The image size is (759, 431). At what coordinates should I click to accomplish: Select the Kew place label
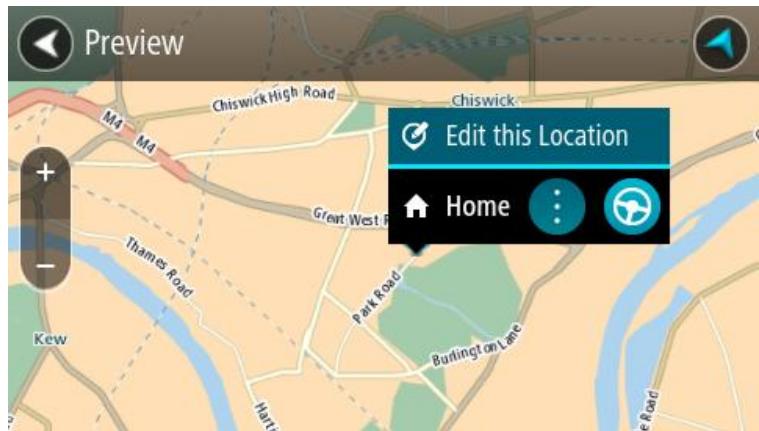tap(50, 339)
